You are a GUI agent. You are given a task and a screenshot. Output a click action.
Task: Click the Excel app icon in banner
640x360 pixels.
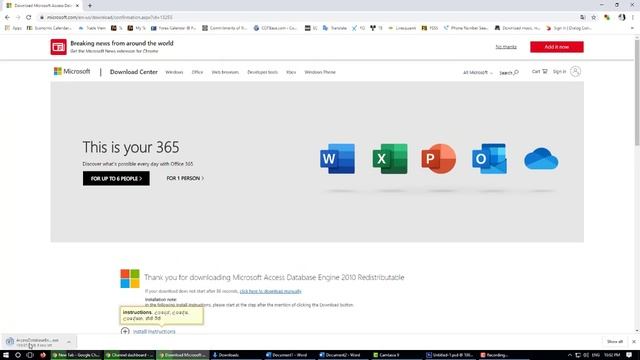[x=390, y=159]
